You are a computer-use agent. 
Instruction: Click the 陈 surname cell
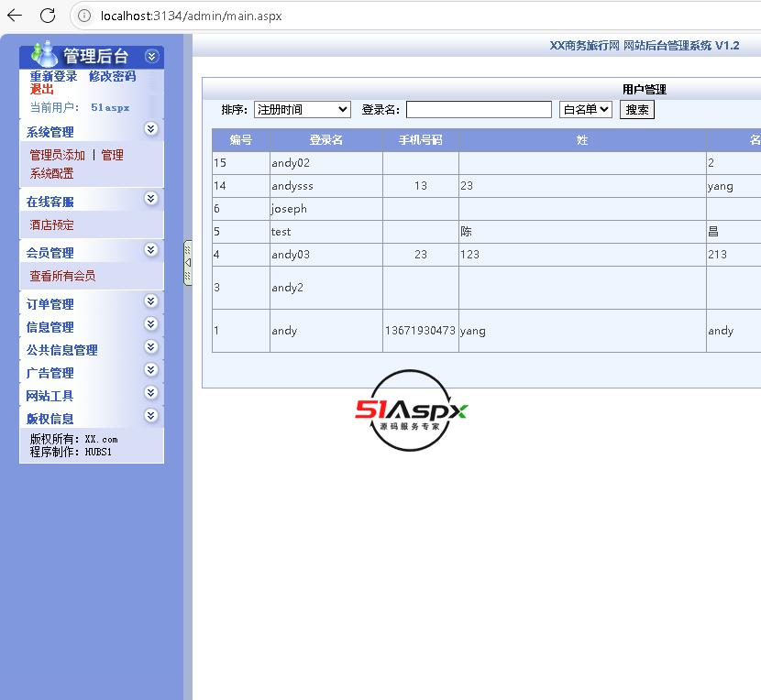click(582, 232)
